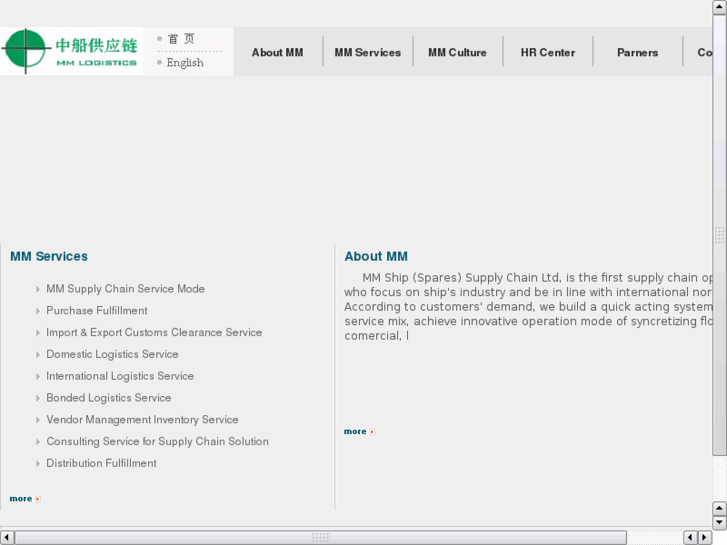The width and height of the screenshot is (727, 545).
Task: Click the vertical scrollbar down arrow at bottom
Action: click(719, 522)
